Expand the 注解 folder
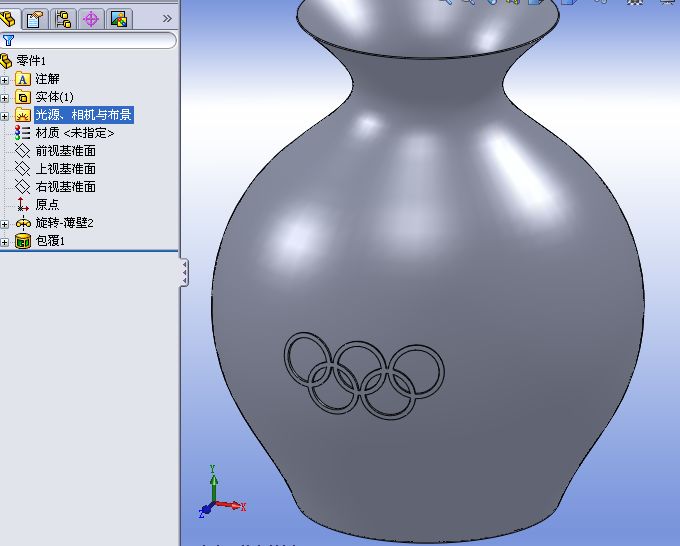This screenshot has width=680, height=546. 4,80
